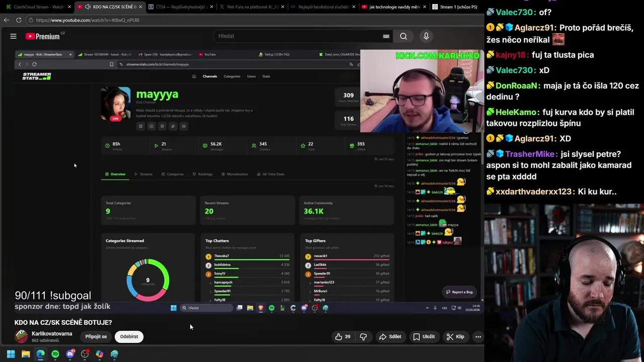This screenshot has width=644, height=362.
Task: View site information icon beside the URL
Action: coord(31,20)
